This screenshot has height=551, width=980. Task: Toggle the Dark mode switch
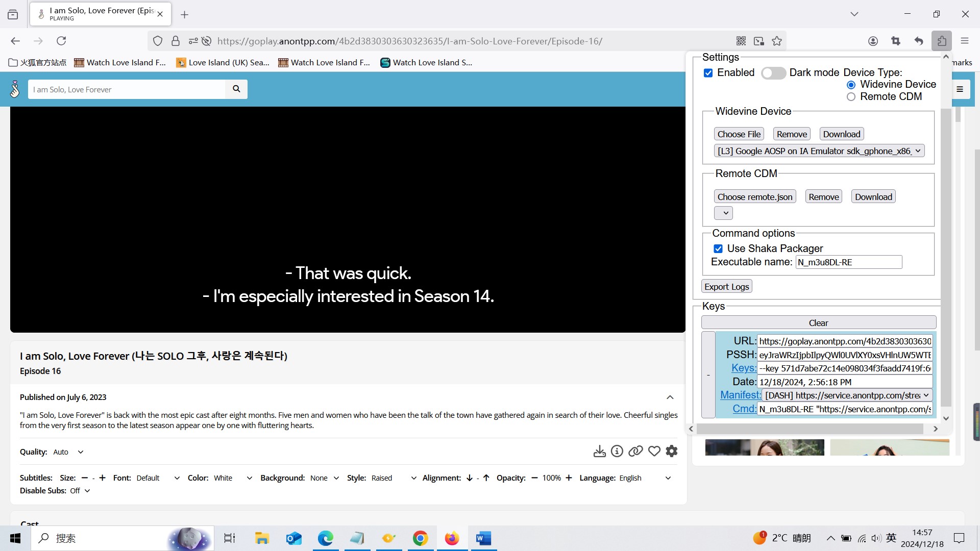click(773, 73)
